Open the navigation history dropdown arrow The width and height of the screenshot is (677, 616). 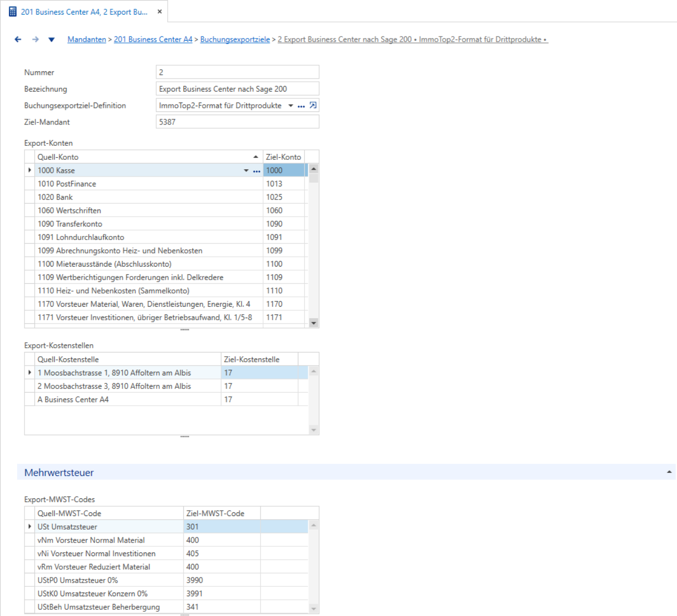(x=52, y=40)
